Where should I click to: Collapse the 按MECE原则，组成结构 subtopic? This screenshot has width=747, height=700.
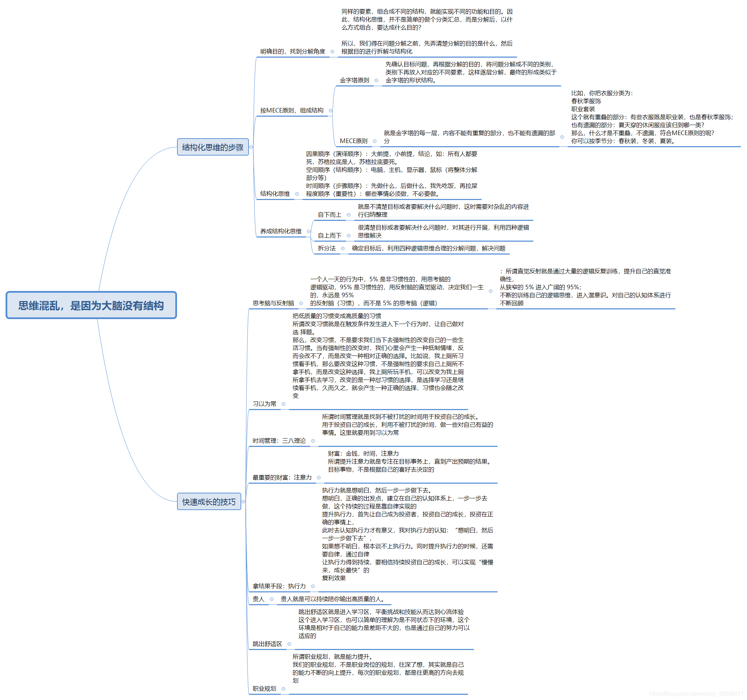coord(331,110)
